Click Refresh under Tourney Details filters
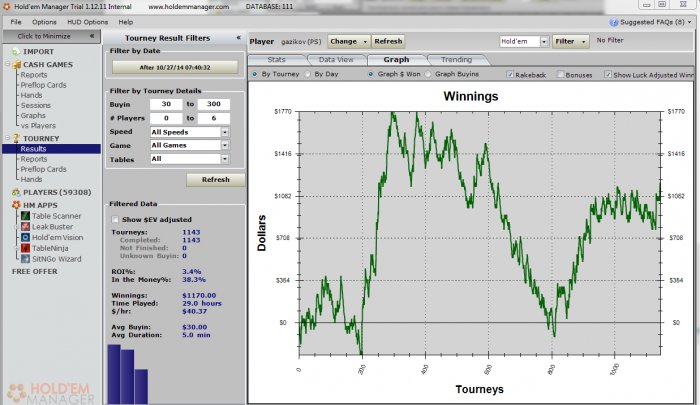This screenshot has width=700, height=405. click(216, 180)
